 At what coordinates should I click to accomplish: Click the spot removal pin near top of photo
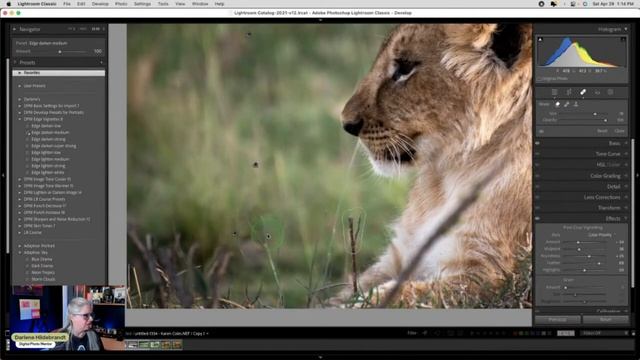(x=249, y=35)
